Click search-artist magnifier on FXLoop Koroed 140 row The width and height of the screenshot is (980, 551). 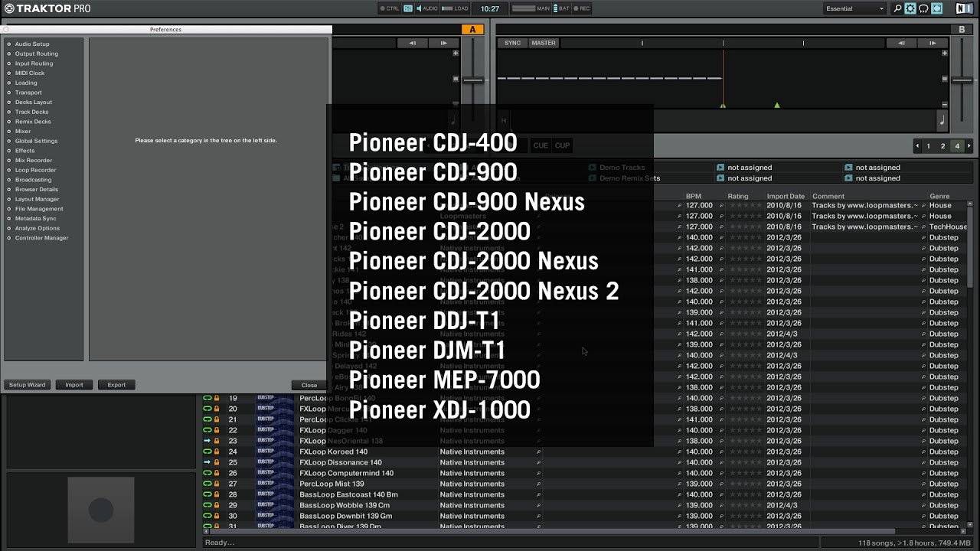point(539,452)
